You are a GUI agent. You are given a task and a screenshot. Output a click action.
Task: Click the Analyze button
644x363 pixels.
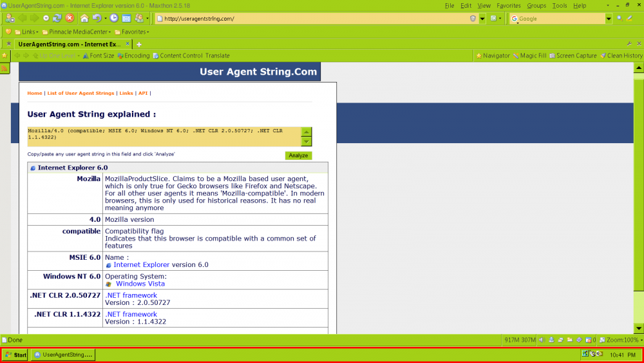(x=298, y=155)
